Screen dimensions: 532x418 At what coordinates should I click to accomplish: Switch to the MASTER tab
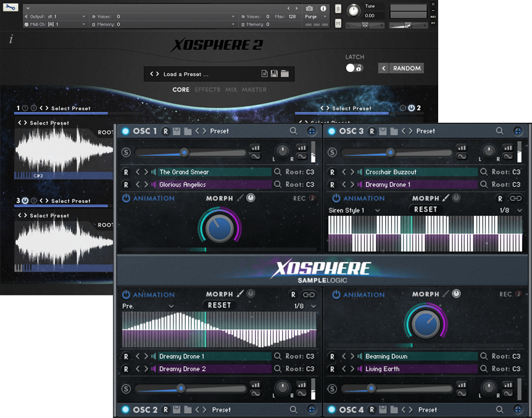[254, 90]
